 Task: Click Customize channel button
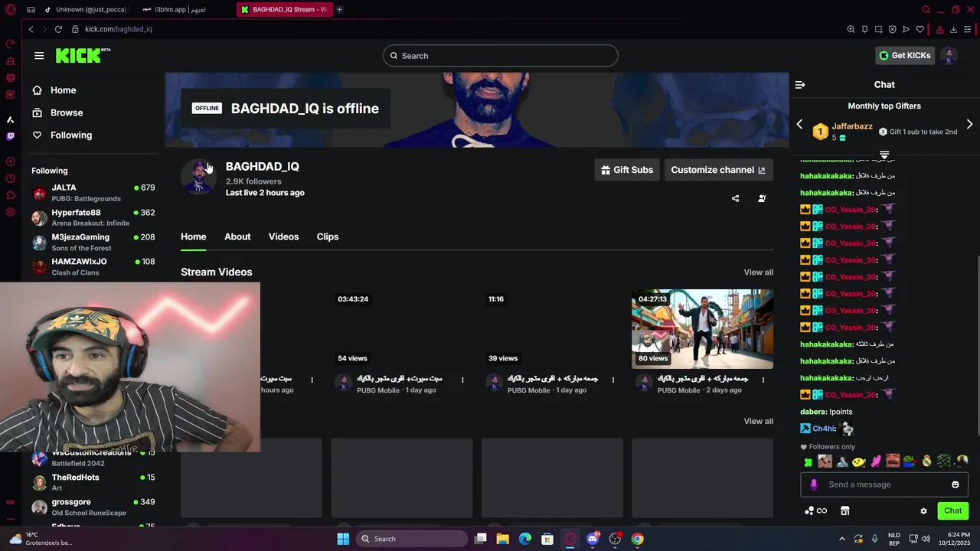pos(718,170)
